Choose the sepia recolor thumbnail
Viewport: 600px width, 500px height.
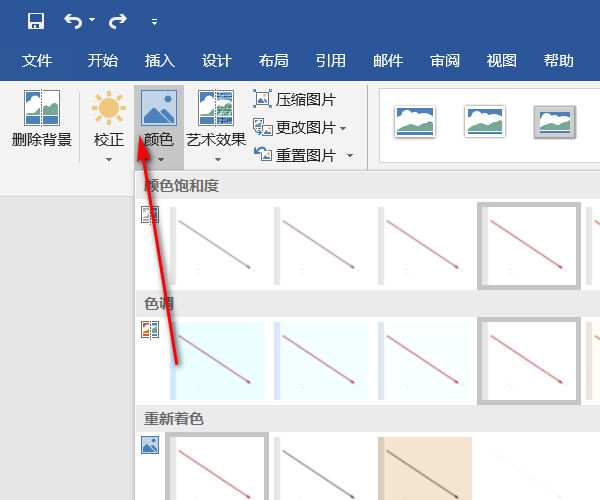(425, 469)
